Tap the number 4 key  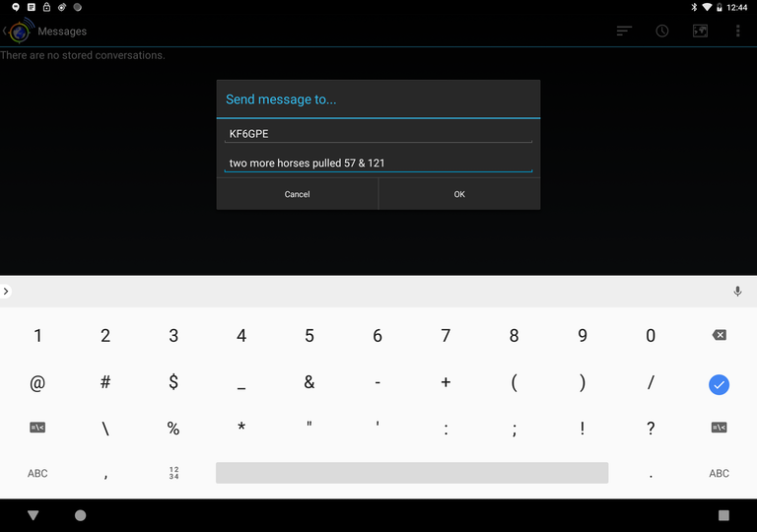click(241, 336)
